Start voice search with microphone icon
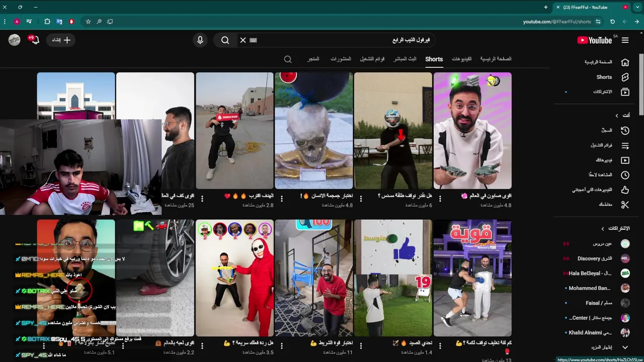The height and width of the screenshot is (362, 644). (200, 40)
